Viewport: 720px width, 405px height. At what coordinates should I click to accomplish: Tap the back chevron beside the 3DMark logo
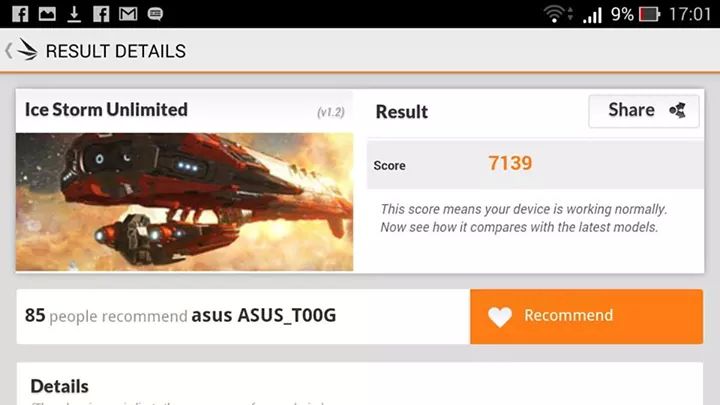click(8, 51)
